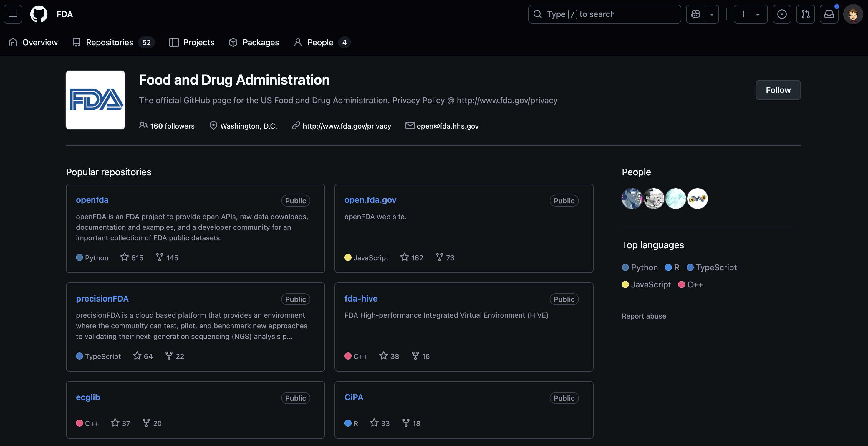Click the fork count 73 on open.fda.gov
Screen dimensions: 868x446
[445, 257]
